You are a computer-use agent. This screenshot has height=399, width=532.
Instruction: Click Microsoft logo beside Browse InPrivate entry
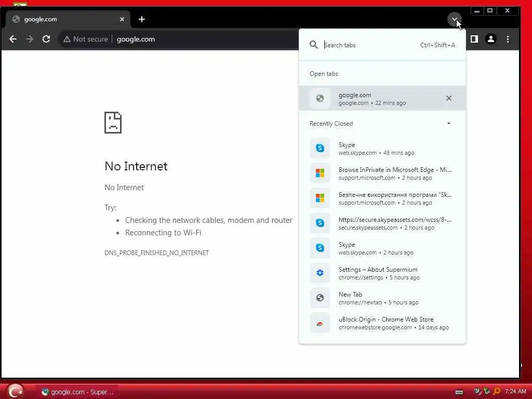[320, 173]
